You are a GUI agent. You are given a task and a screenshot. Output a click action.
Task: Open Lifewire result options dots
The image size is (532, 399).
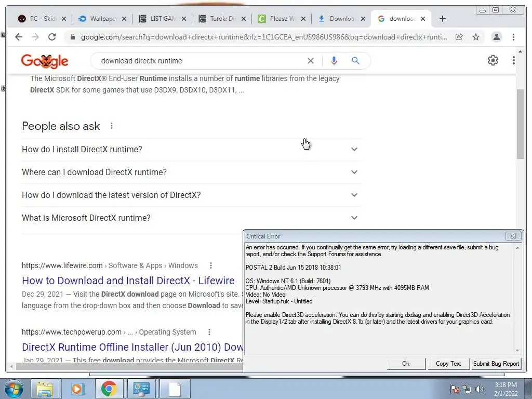pyautogui.click(x=211, y=265)
